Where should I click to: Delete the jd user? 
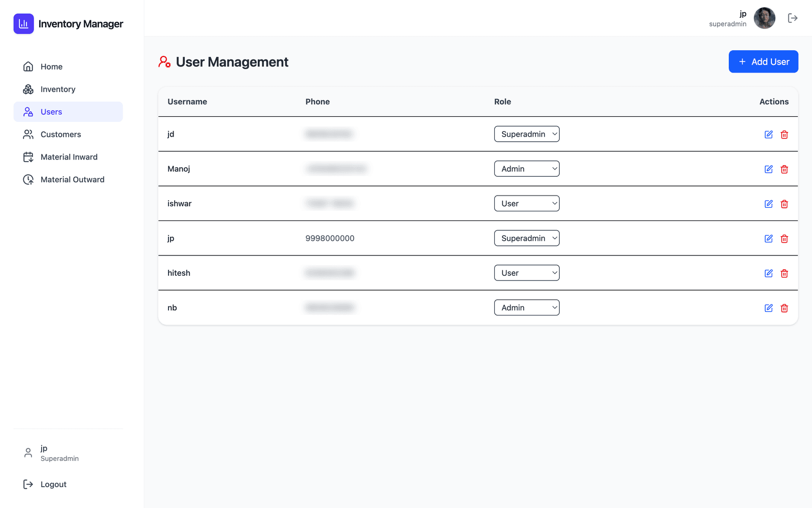point(784,135)
